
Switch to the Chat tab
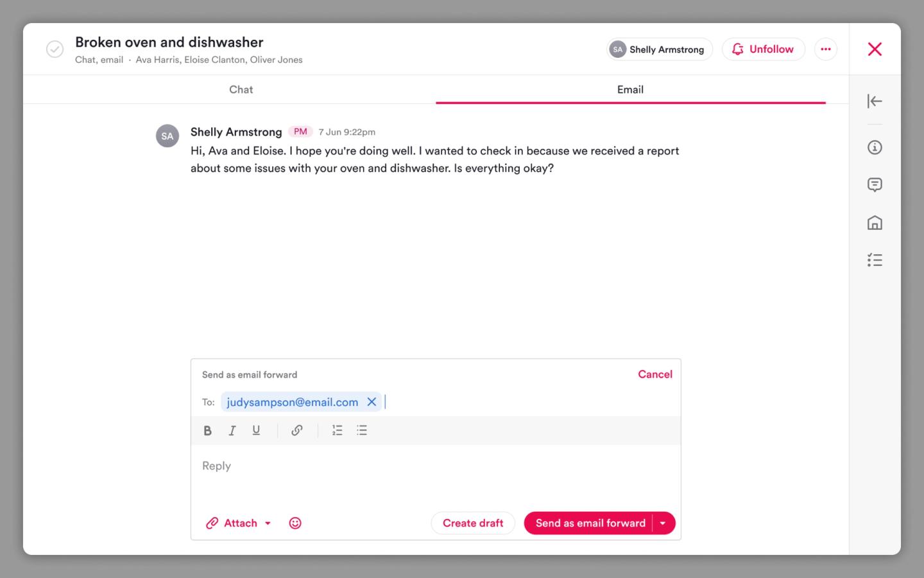241,90
